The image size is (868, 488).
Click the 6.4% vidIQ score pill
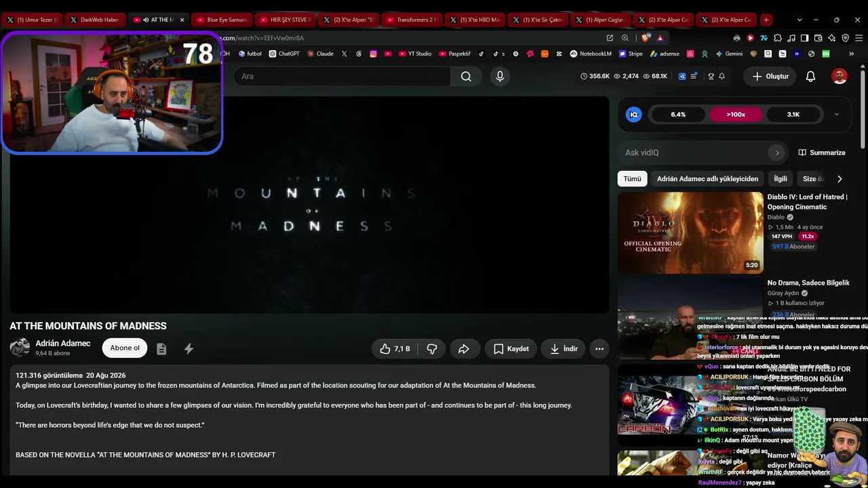coord(678,115)
